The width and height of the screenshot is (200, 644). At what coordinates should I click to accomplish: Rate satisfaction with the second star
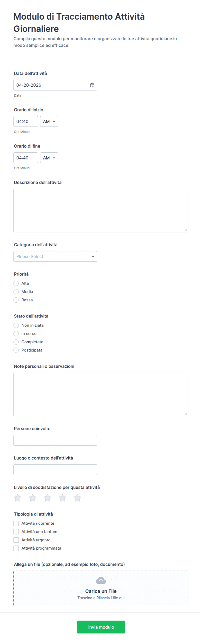pyautogui.click(x=33, y=498)
